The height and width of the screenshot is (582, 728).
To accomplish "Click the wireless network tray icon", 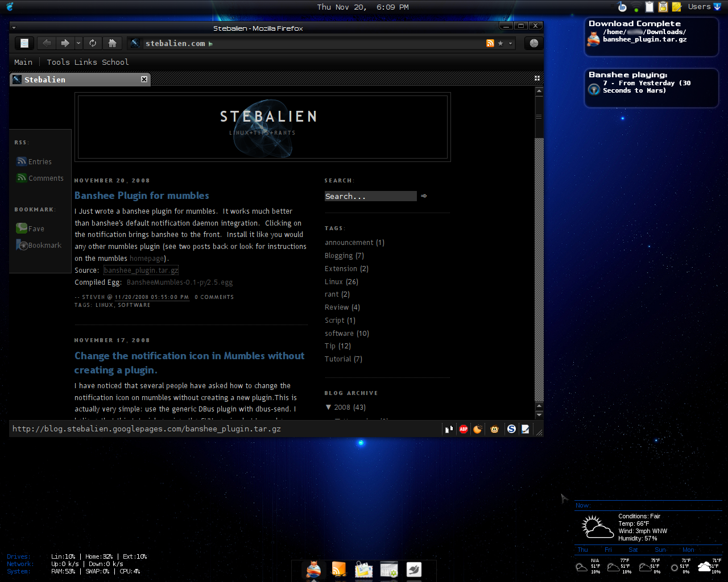I will pos(636,7).
